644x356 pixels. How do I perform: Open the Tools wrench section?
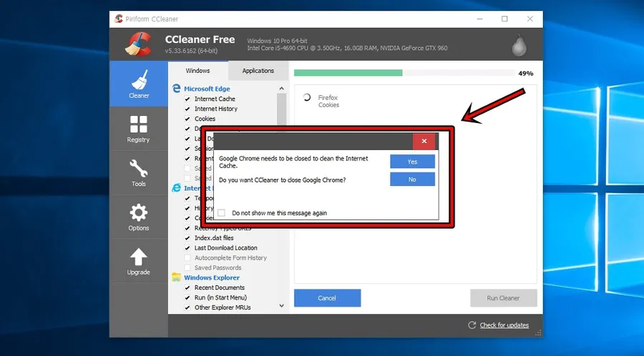point(139,173)
